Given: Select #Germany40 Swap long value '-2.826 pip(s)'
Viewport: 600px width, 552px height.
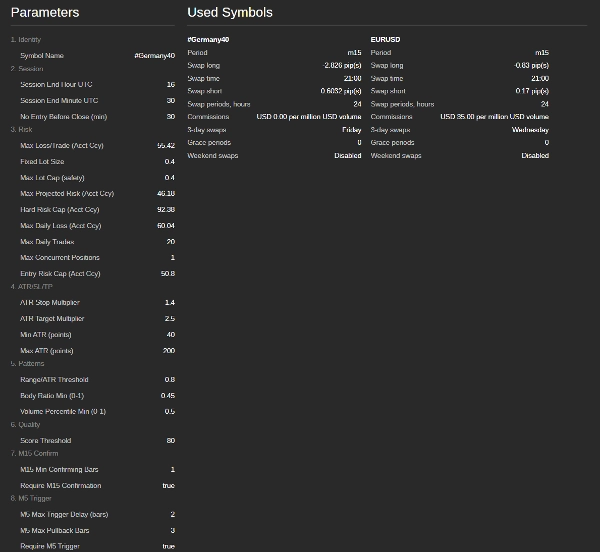Looking at the screenshot, I should pyautogui.click(x=342, y=65).
